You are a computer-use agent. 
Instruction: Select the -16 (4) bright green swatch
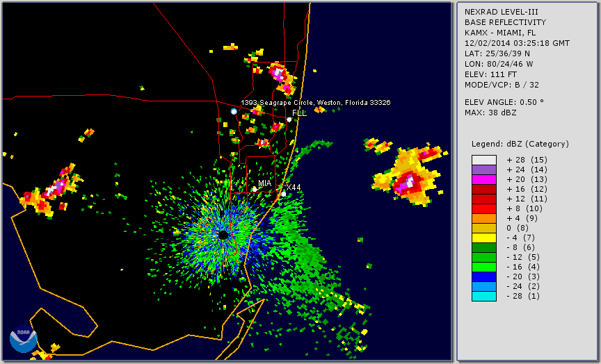tap(484, 267)
